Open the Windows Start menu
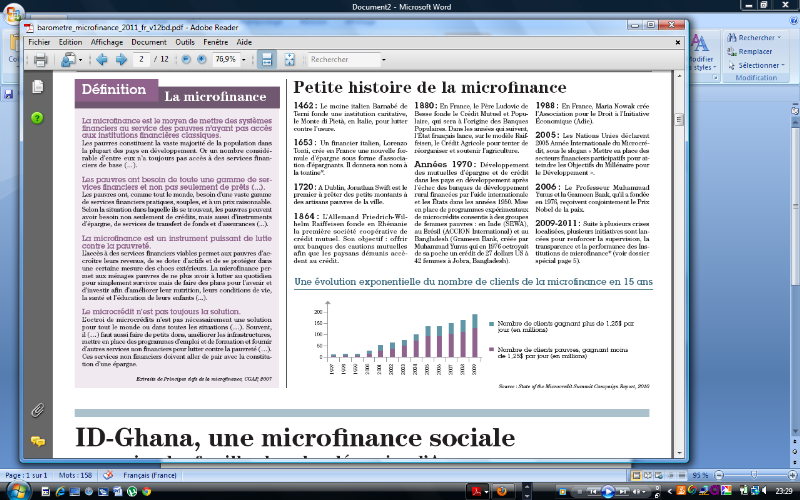800x500 pixels. click(18, 490)
